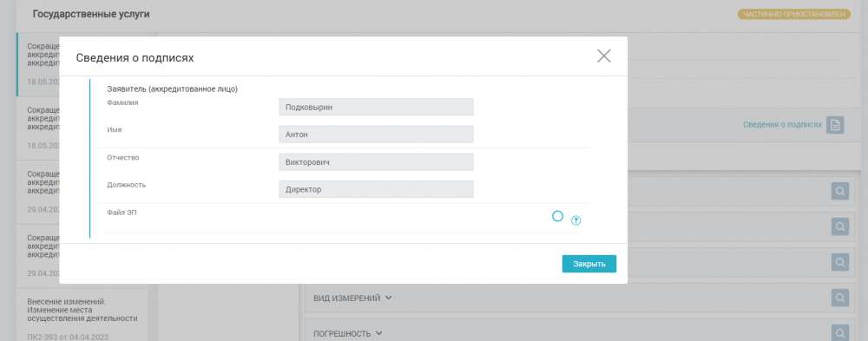Open the Сведения о подписях link in background page

click(x=782, y=125)
